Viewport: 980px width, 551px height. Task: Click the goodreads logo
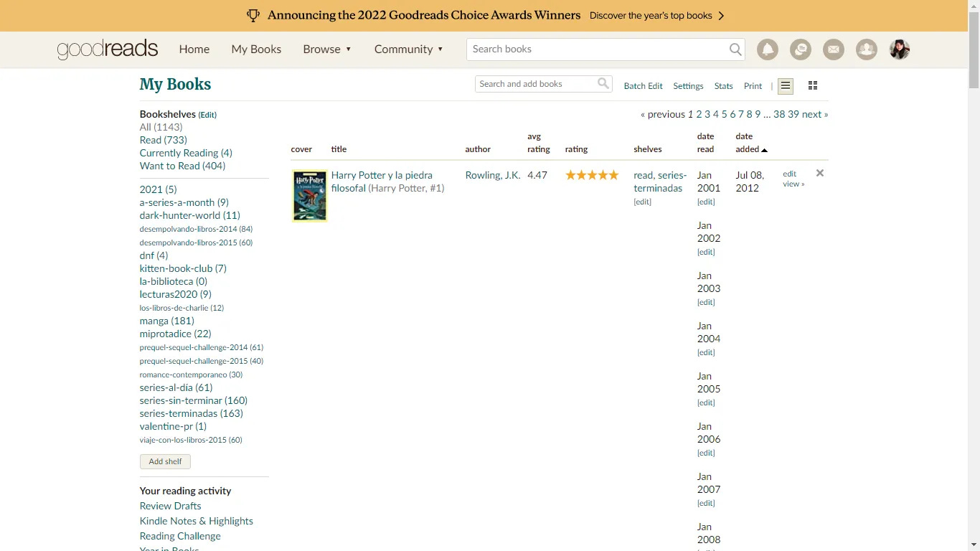pyautogui.click(x=108, y=50)
